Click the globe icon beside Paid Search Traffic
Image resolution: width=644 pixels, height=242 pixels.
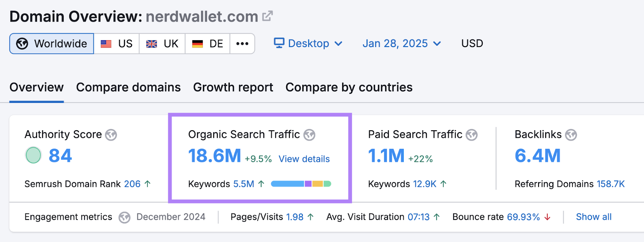click(472, 135)
